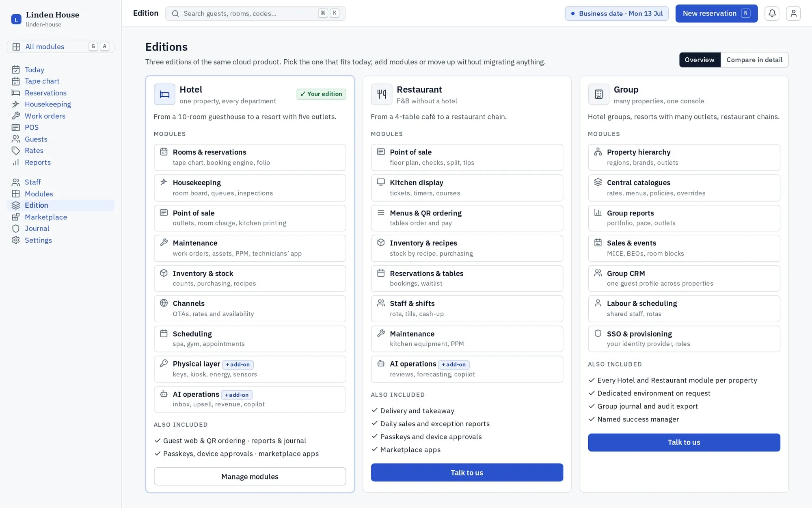This screenshot has height=508, width=812.
Task: Open the notifications bell
Action: pos(772,13)
